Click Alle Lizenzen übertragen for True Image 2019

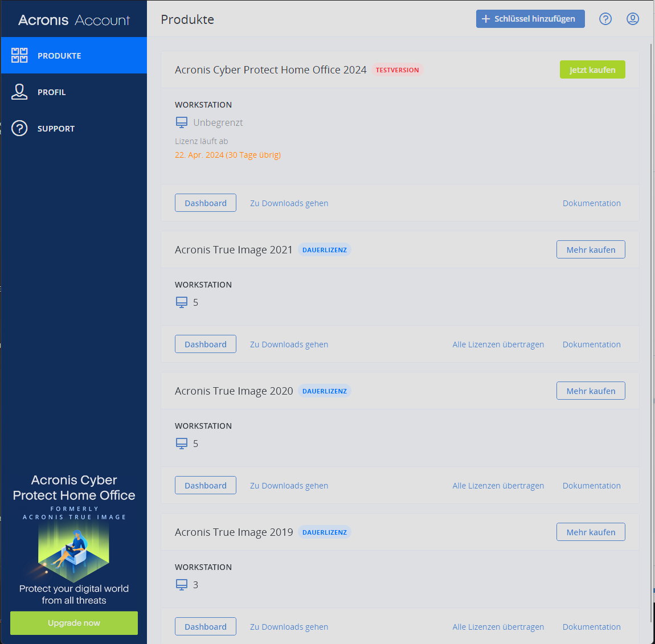tap(498, 626)
